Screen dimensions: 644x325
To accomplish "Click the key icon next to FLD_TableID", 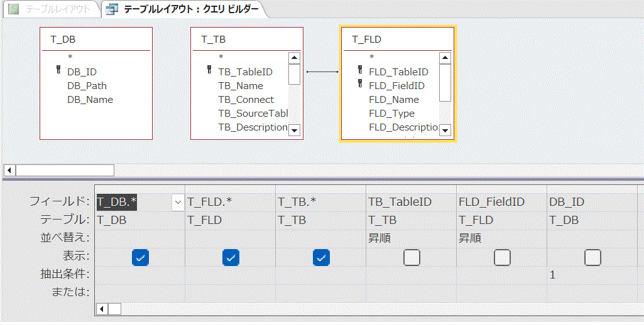I will point(360,72).
